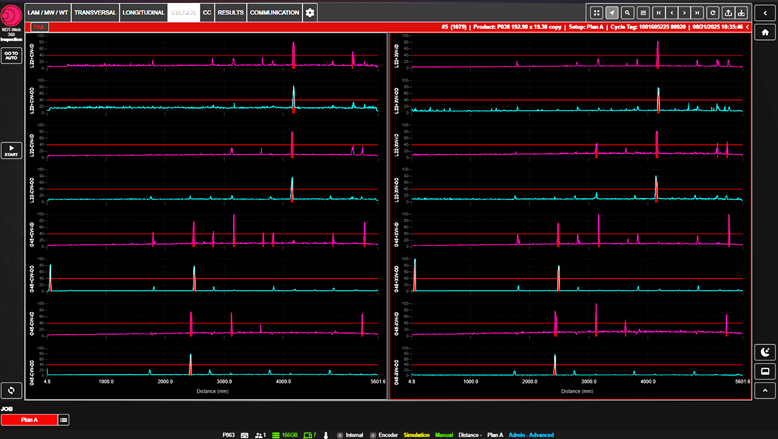The image size is (778, 439).
Task: Click the download/import icon
Action: [741, 13]
